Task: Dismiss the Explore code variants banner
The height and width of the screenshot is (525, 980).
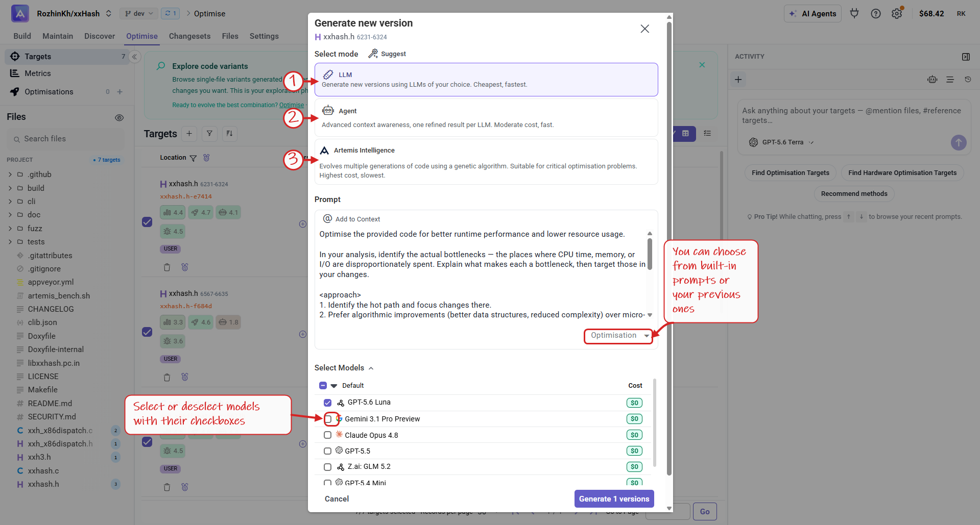Action: [702, 65]
